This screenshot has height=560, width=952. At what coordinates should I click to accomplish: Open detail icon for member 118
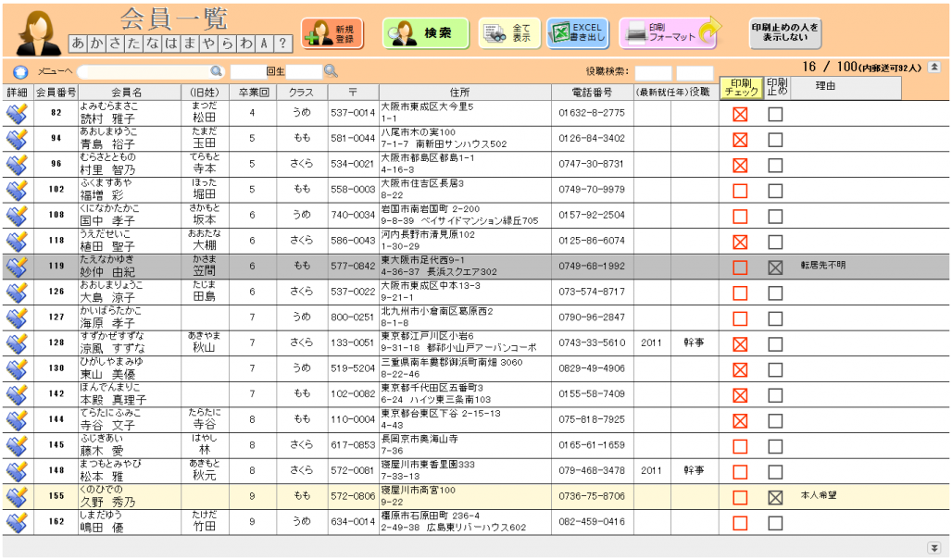[17, 241]
